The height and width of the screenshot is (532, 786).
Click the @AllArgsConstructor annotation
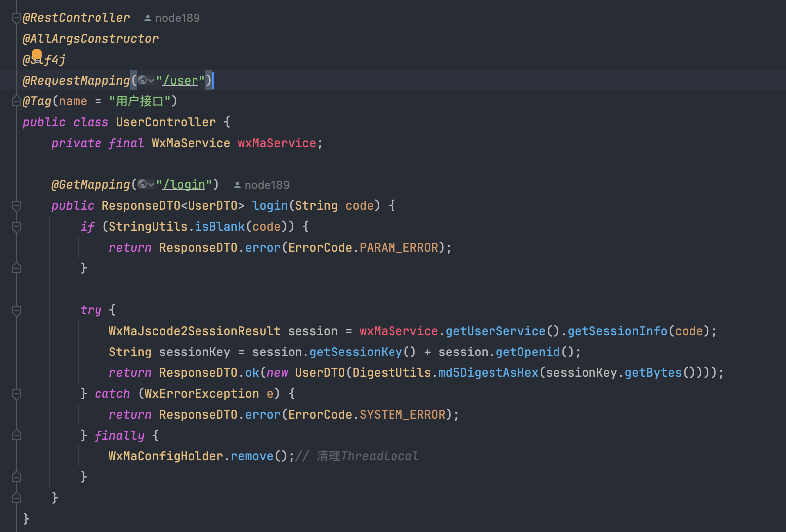[x=91, y=39]
